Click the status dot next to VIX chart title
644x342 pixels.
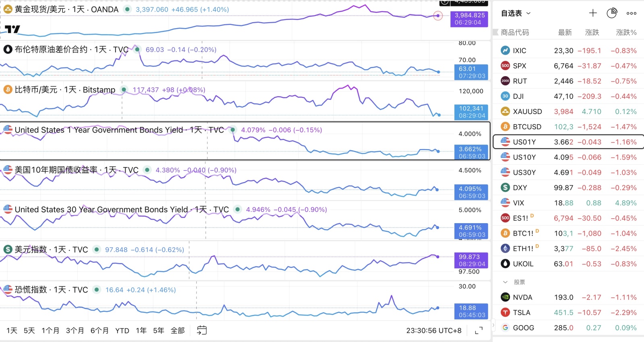pos(97,289)
